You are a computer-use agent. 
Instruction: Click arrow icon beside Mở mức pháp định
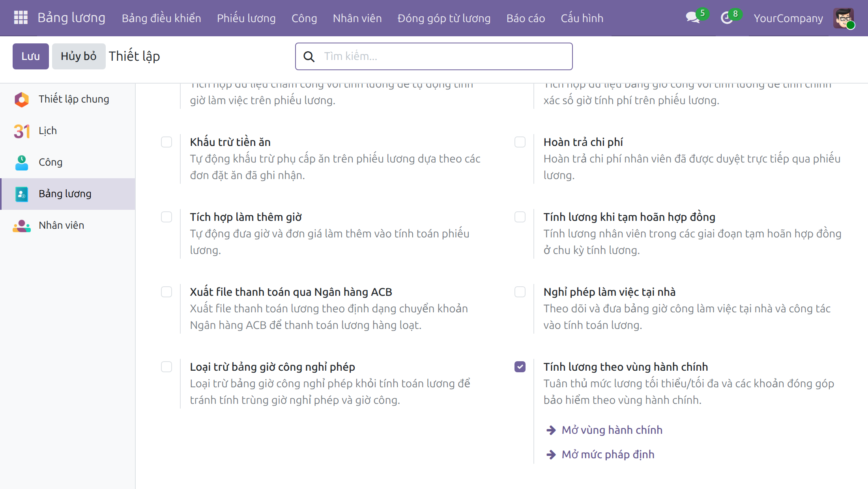click(x=551, y=455)
